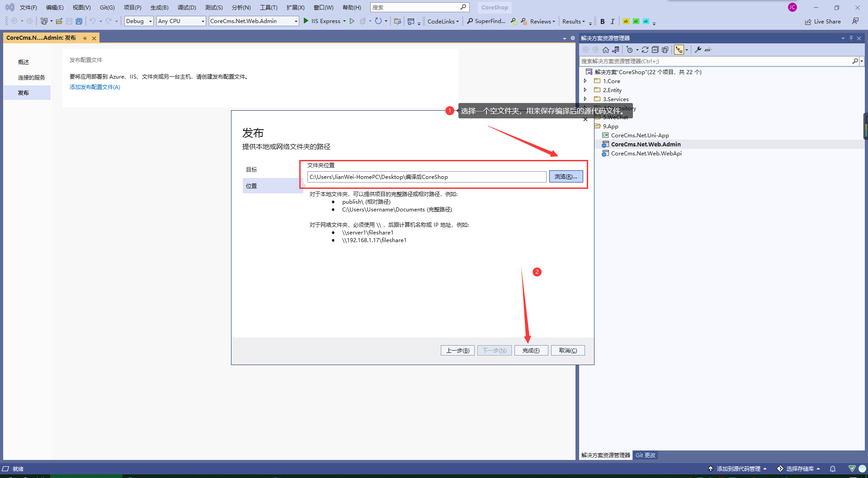The height and width of the screenshot is (478, 868).
Task: Click the folder location path input field
Action: [x=426, y=177]
